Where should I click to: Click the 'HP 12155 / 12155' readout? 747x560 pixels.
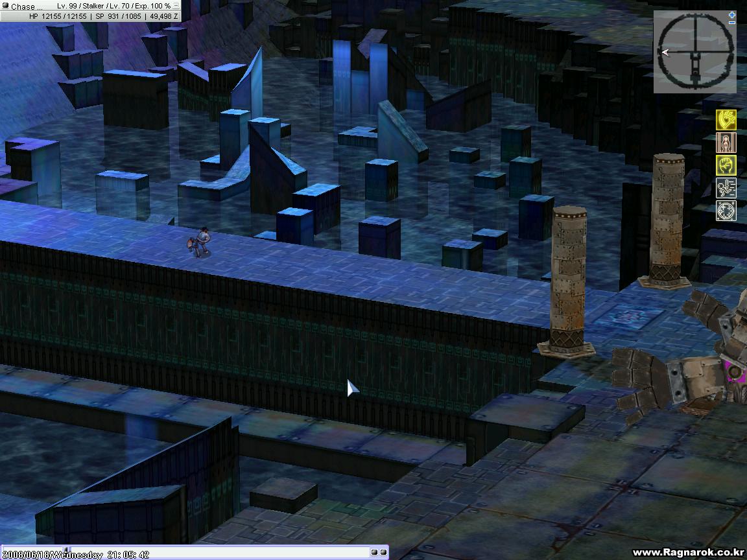[x=58, y=16]
